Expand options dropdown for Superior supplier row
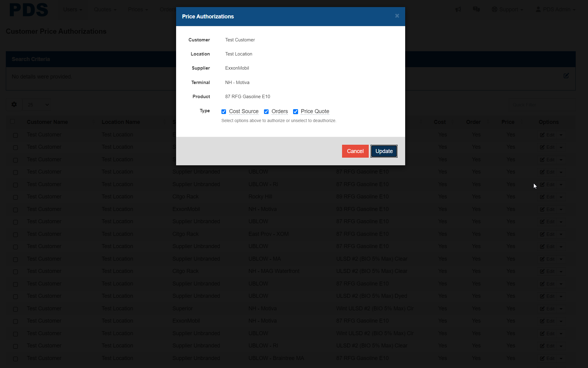The image size is (588, 368). (561, 309)
